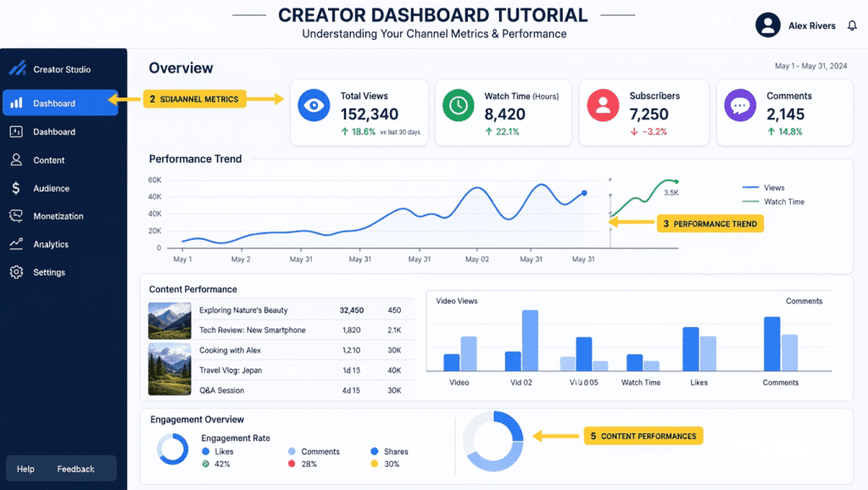Screen dimensions: 868x490
Task: Click the small Engagement Rate donut chart
Action: [173, 448]
